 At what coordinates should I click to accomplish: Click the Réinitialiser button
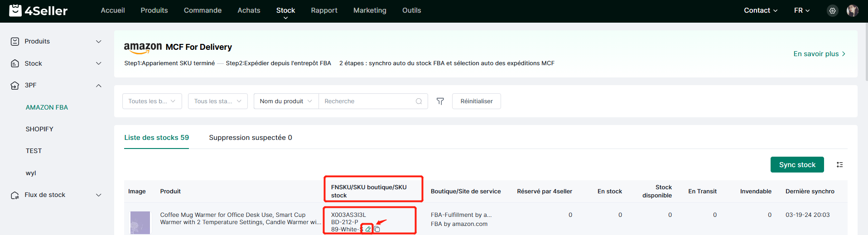click(476, 101)
